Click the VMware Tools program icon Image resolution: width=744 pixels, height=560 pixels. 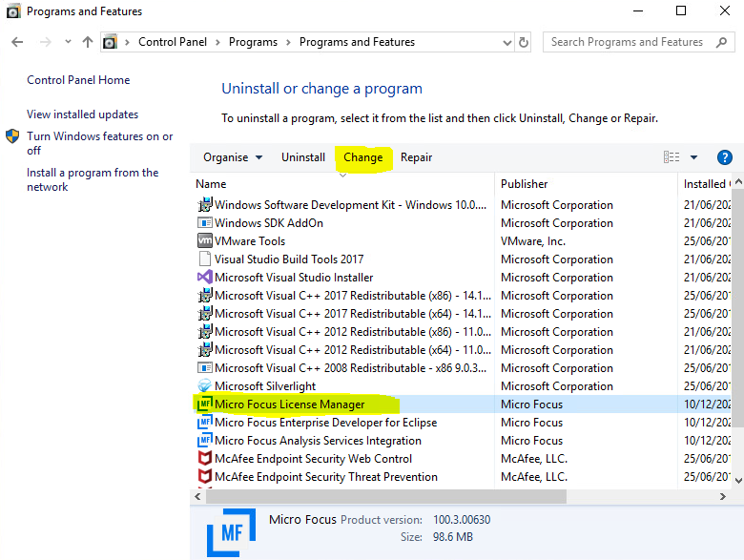tap(204, 241)
